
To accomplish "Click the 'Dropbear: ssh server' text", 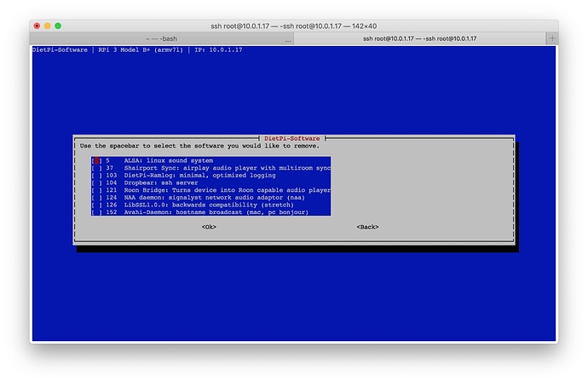I will [x=161, y=182].
